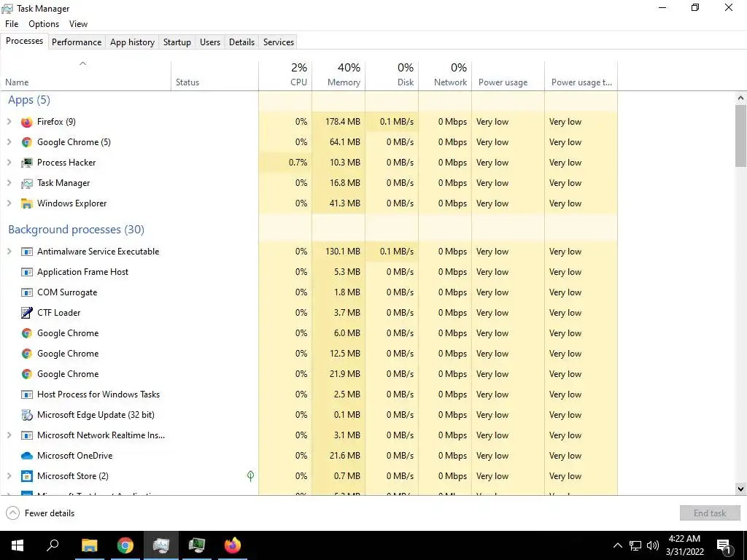Click the Microsoft Edge Update icon

(27, 415)
